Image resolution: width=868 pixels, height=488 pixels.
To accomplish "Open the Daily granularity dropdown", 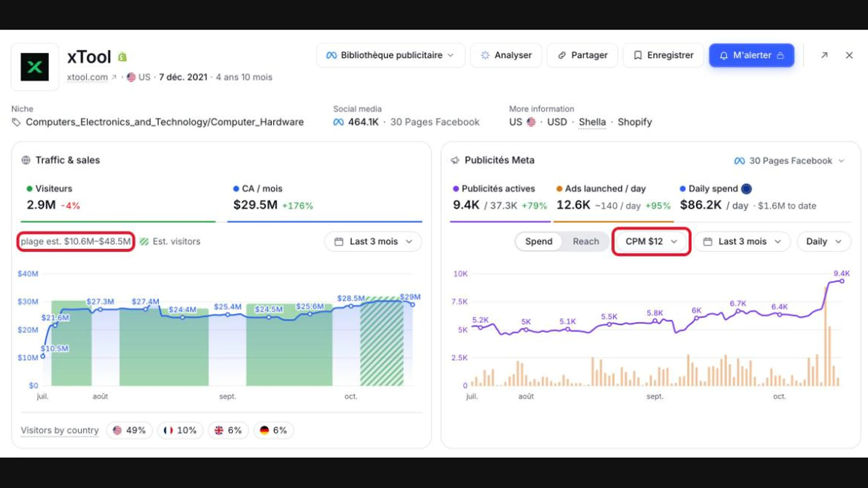I will [824, 242].
